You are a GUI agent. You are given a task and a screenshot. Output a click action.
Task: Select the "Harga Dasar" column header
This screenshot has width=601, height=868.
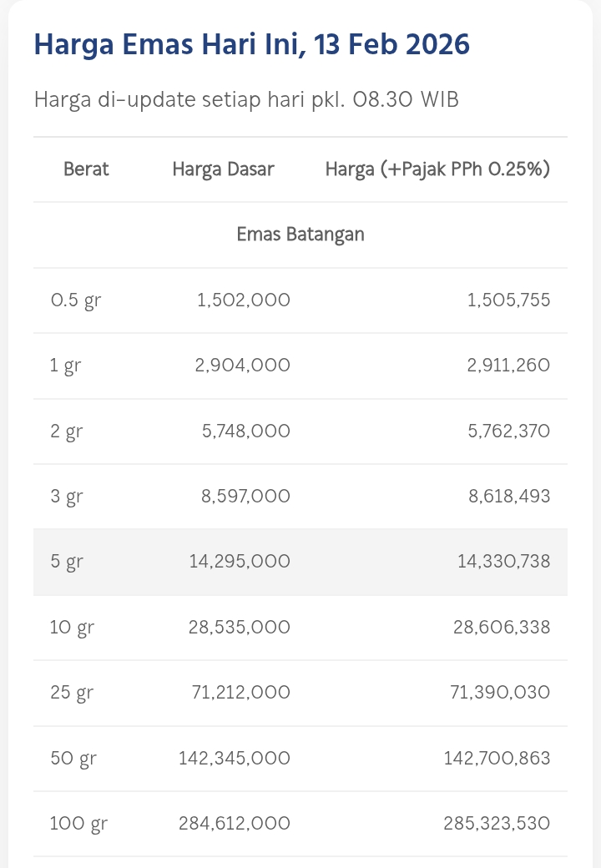click(223, 169)
